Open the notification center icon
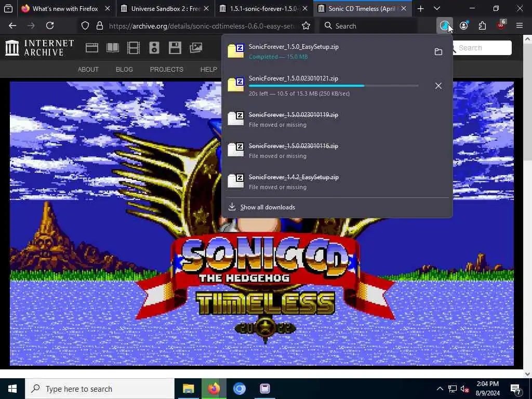This screenshot has height=399, width=532. pos(516,389)
